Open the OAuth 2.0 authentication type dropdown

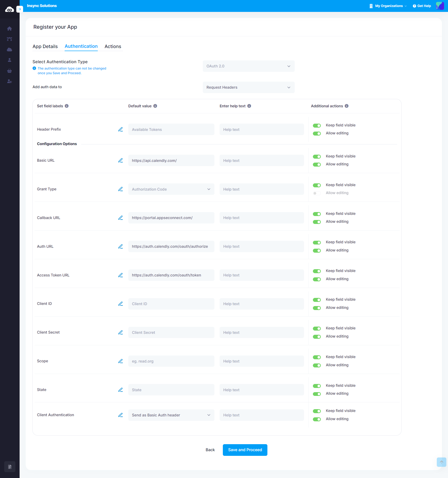pyautogui.click(x=248, y=66)
